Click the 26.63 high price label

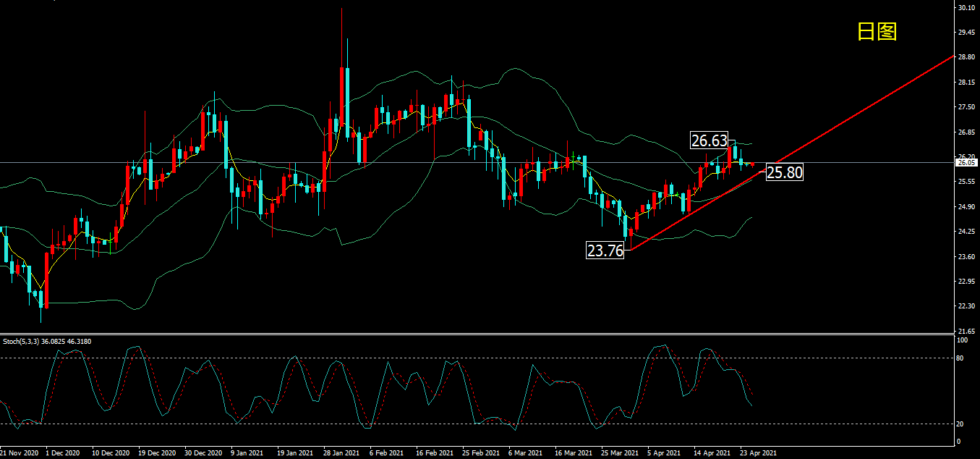709,141
